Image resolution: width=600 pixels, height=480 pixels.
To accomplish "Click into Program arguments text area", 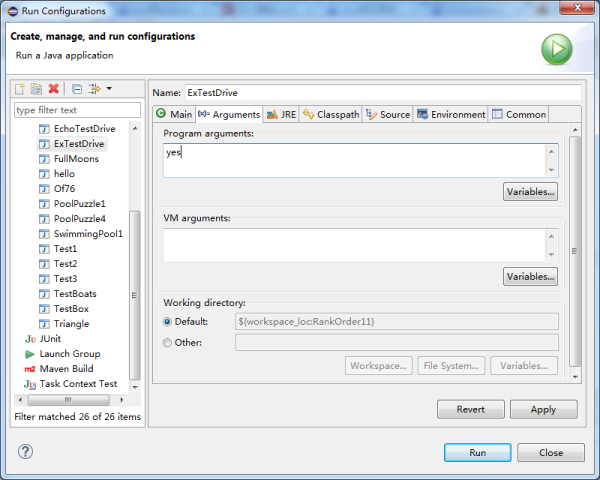I will pos(354,160).
